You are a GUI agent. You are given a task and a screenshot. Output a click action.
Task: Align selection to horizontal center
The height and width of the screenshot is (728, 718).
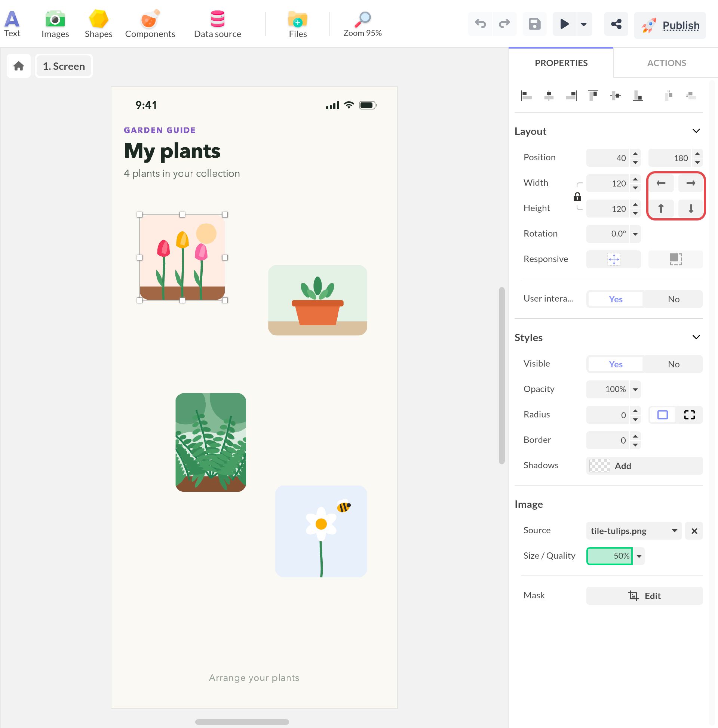pos(549,96)
